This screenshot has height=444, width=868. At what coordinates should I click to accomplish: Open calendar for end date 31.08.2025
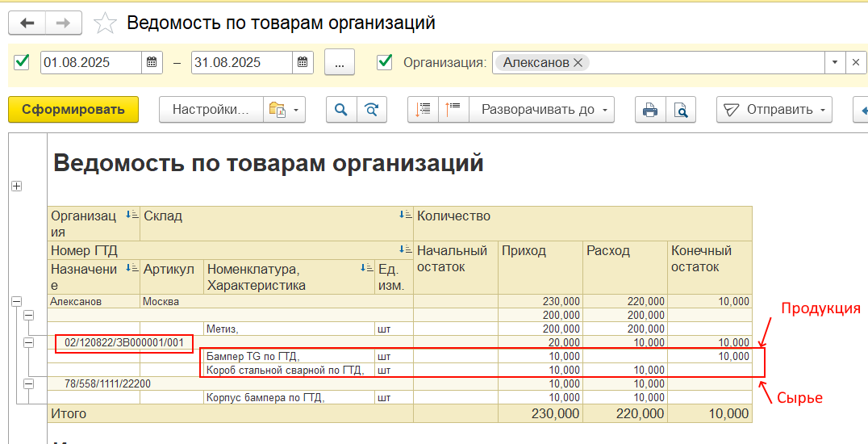point(303,63)
